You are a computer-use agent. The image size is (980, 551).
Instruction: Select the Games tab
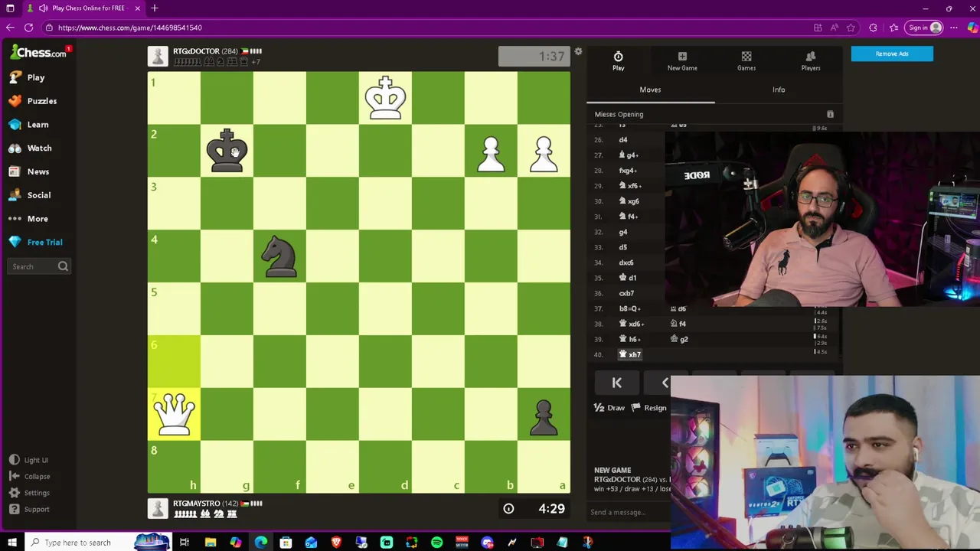tap(746, 61)
